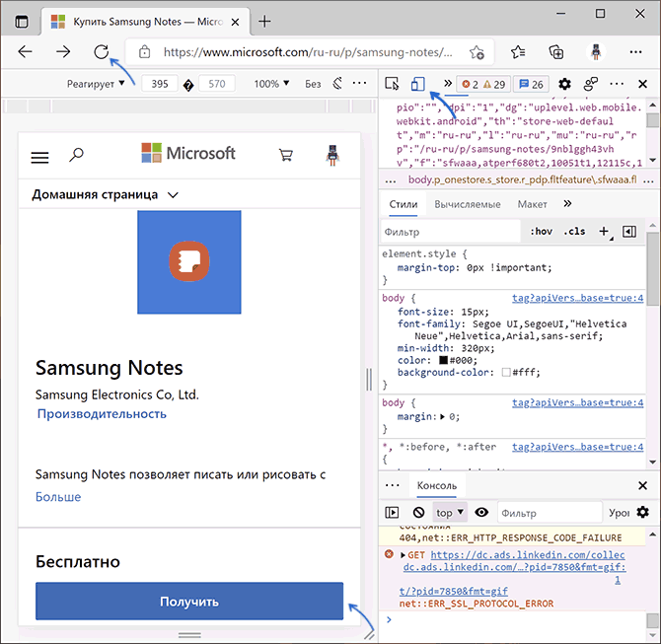Close the DevTools panel

click(642, 84)
